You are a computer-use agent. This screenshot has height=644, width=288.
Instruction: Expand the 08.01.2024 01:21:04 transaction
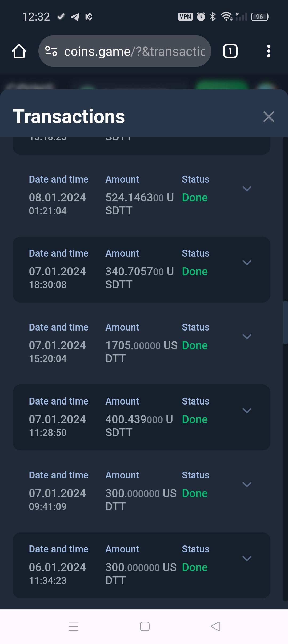pos(247,189)
